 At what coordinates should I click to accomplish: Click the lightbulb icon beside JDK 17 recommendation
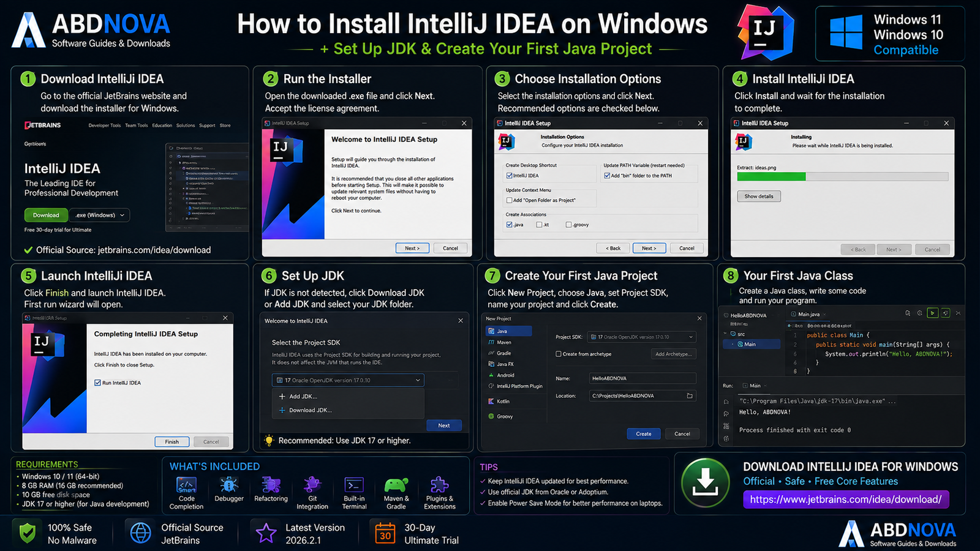pyautogui.click(x=269, y=440)
